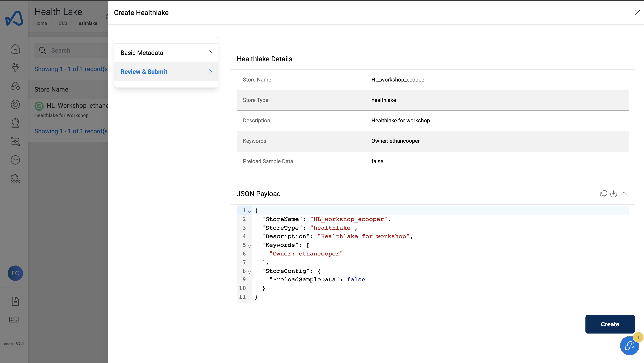Select the Review & Submit step

(x=166, y=71)
